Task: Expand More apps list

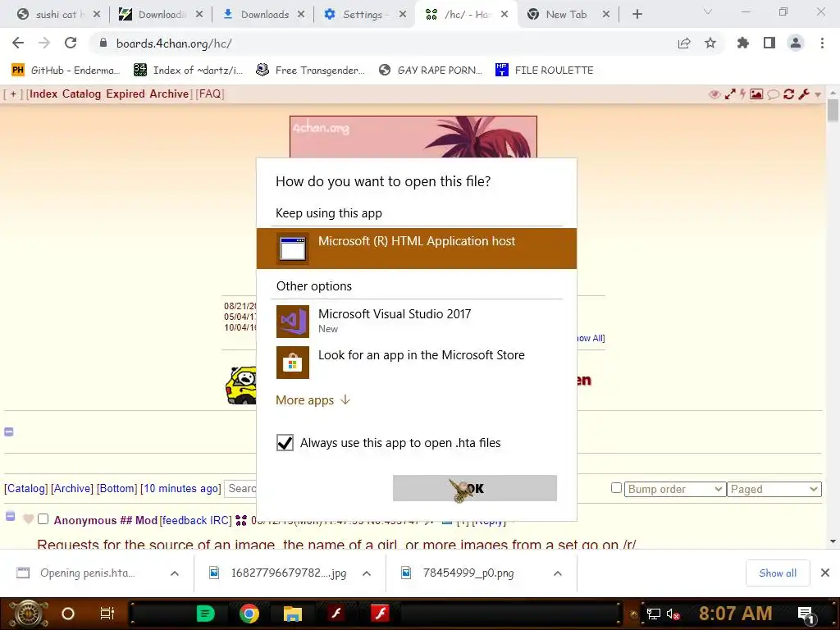Action: pyautogui.click(x=313, y=400)
